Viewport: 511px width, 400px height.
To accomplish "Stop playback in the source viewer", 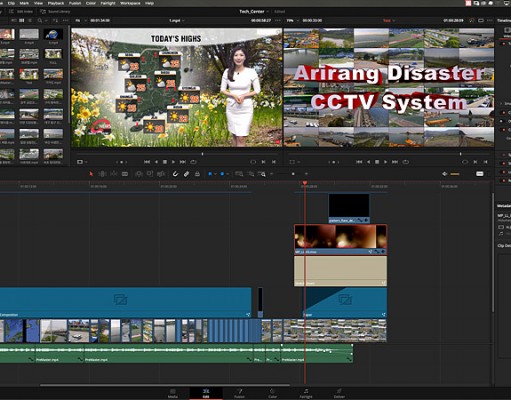I will click(165, 162).
